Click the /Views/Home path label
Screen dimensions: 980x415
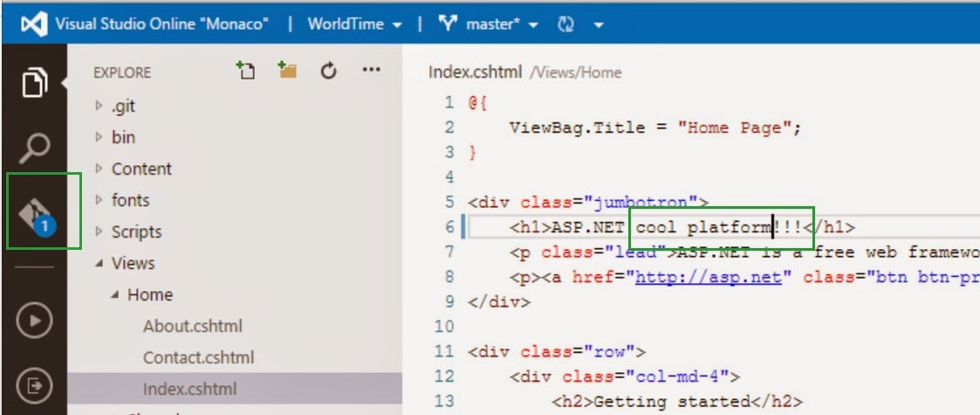click(576, 73)
